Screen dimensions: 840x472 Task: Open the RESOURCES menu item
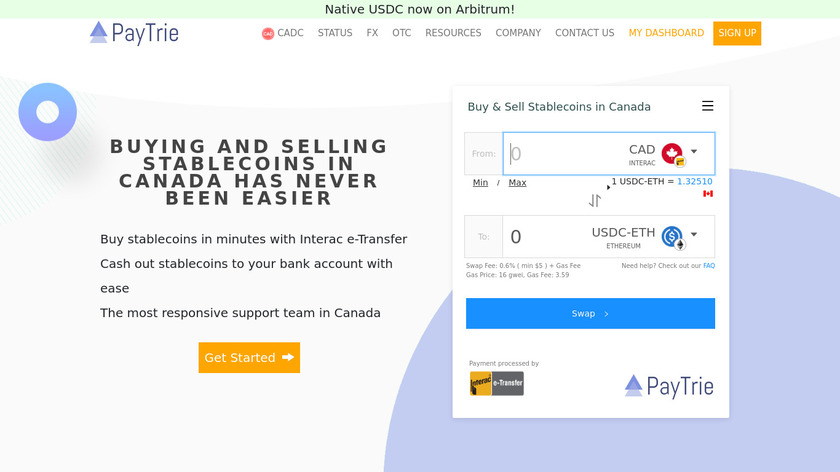tap(453, 33)
